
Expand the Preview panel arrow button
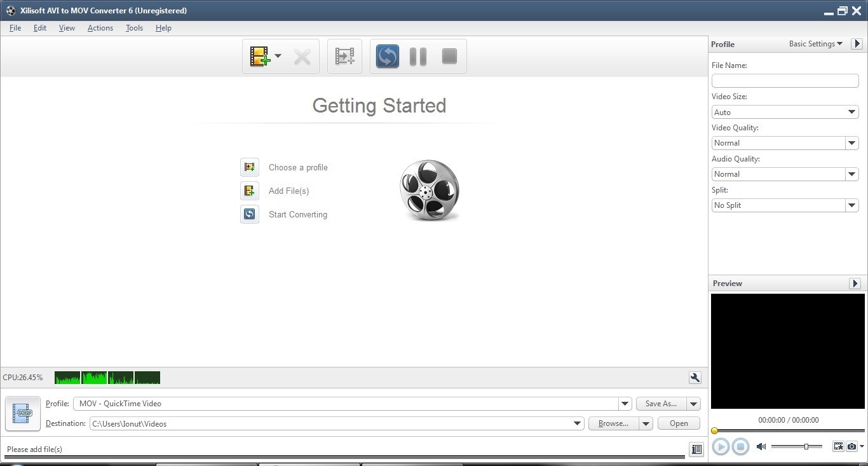tap(855, 284)
